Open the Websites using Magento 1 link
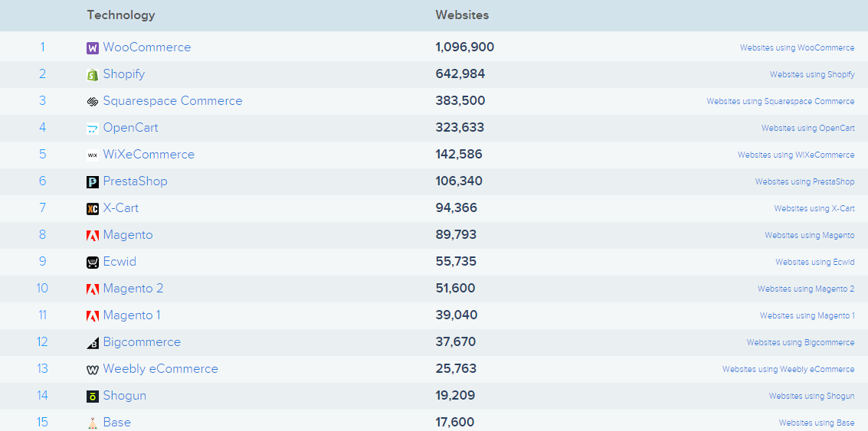868x431 pixels. [807, 316]
